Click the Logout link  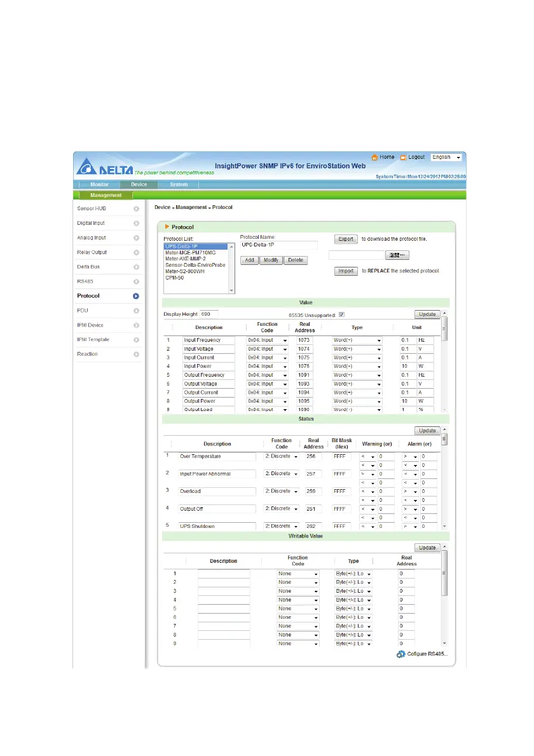[x=416, y=157]
